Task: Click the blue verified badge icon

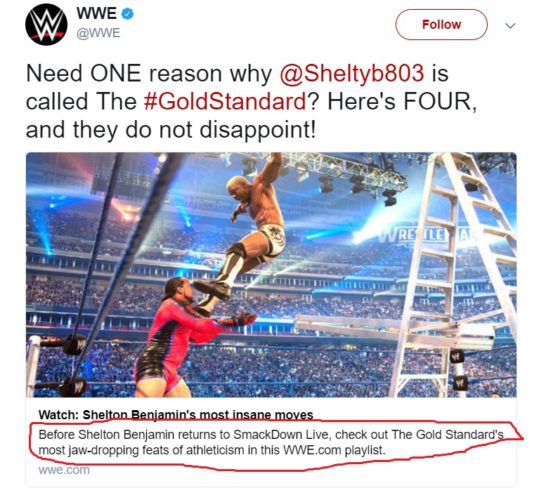Action: click(x=128, y=14)
